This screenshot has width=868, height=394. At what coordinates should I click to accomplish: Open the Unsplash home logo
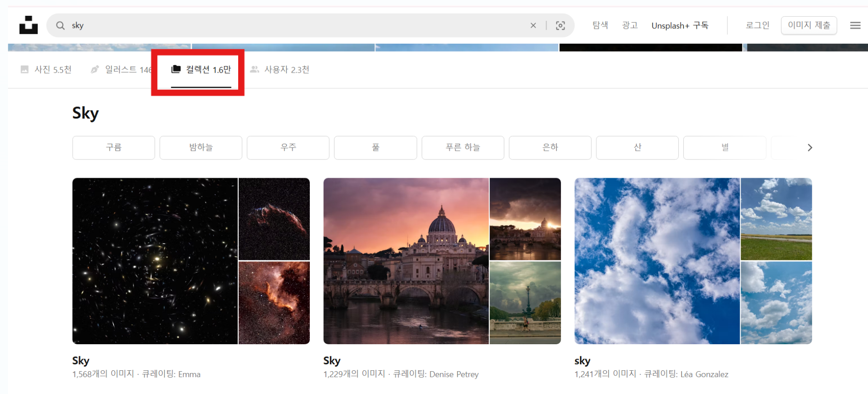point(28,25)
